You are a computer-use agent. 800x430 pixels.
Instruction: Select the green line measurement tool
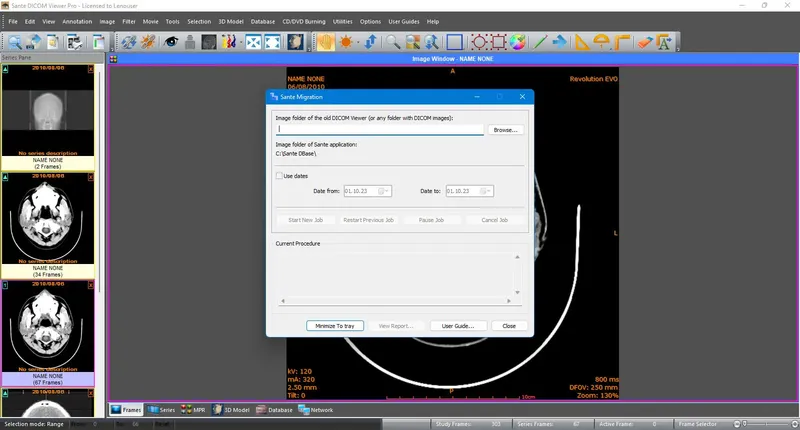pos(540,42)
